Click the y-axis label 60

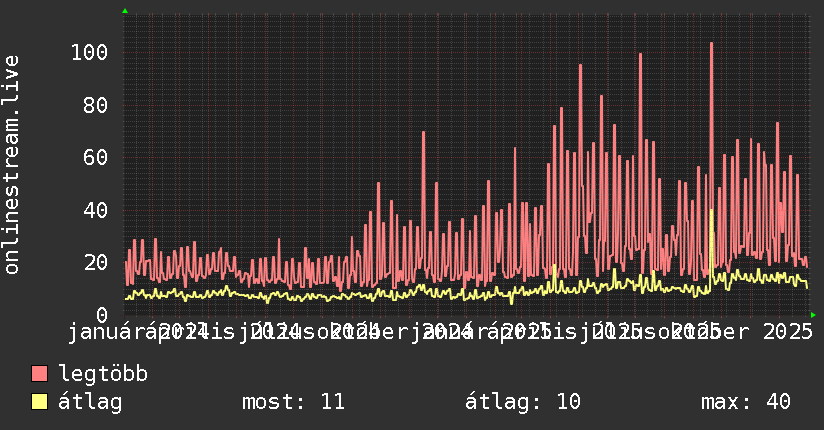point(95,158)
